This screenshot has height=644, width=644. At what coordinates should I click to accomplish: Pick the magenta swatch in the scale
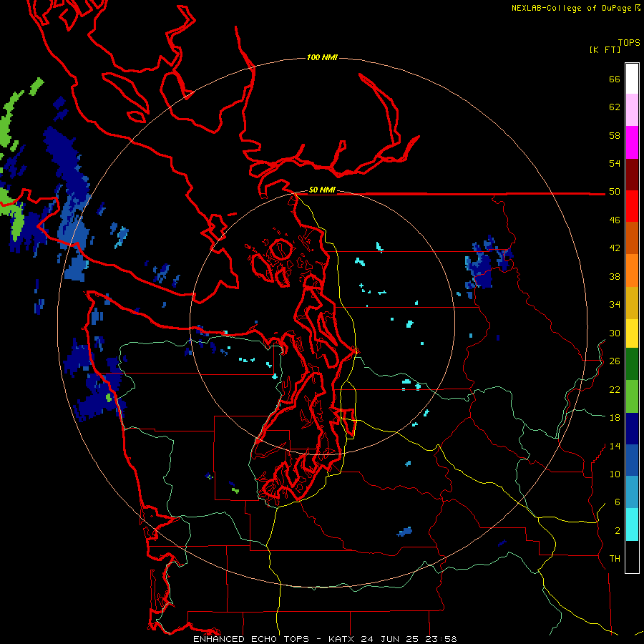pyautogui.click(x=632, y=142)
